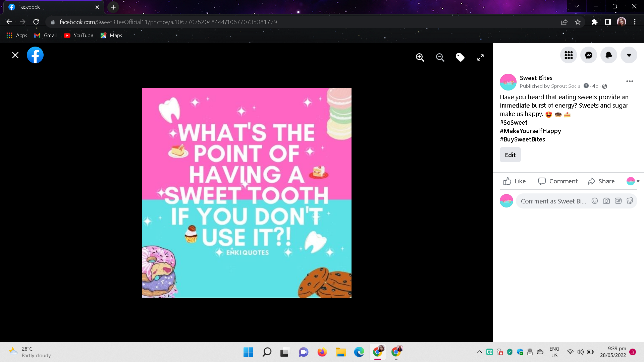
Task: Tag the photo using tag icon
Action: click(x=460, y=57)
